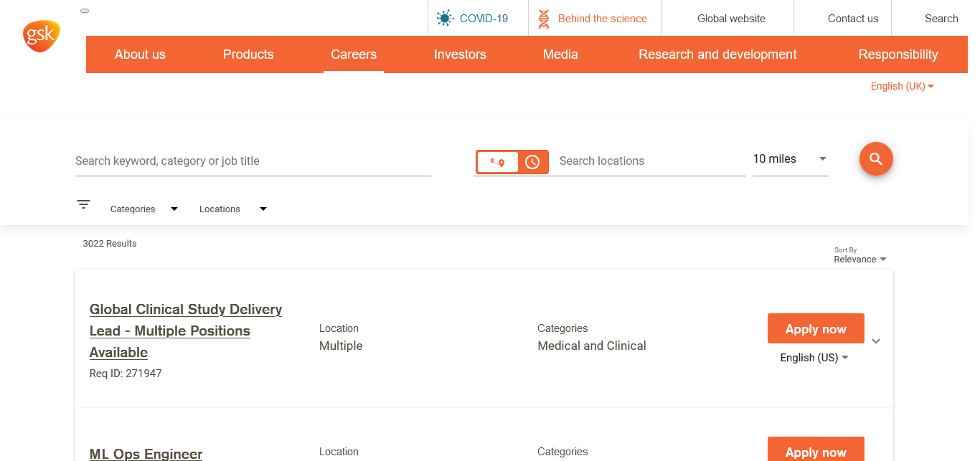Open the 10 miles radius dropdown
The height and width of the screenshot is (461, 980).
[790, 159]
